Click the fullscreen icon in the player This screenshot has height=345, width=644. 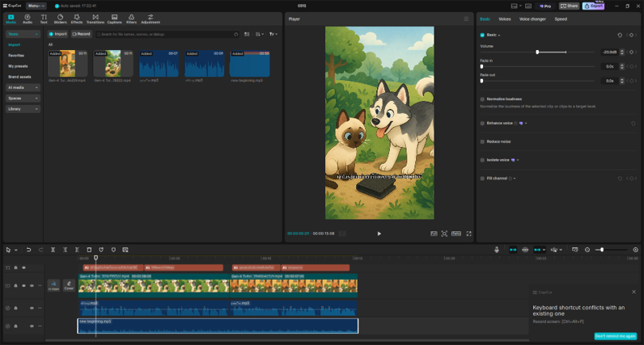[x=468, y=234]
